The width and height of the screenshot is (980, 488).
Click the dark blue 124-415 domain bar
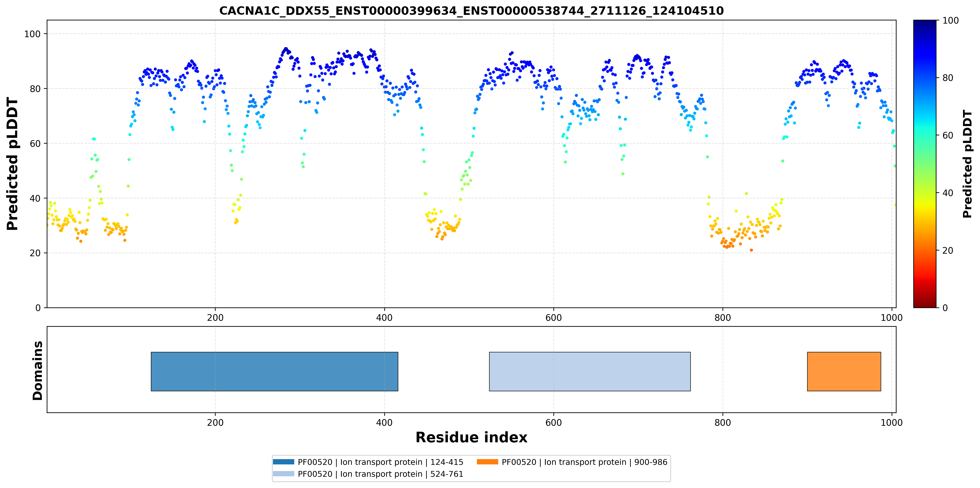274,371
